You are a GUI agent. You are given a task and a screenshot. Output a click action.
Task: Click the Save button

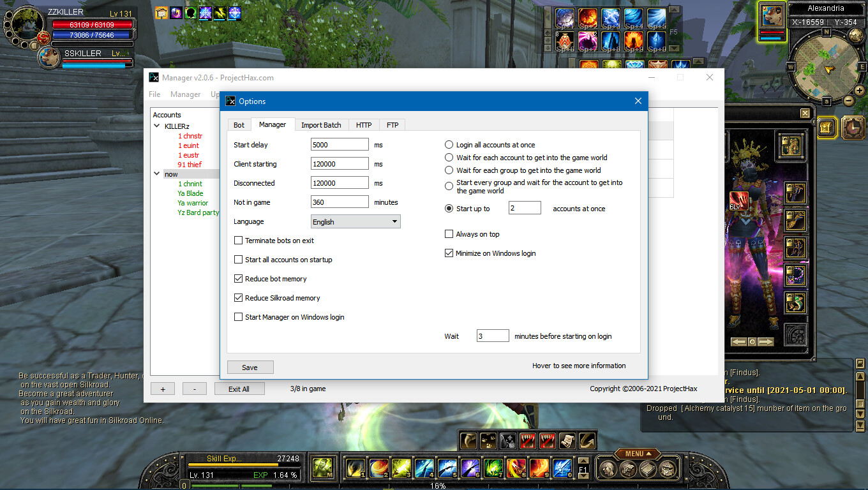coord(250,367)
